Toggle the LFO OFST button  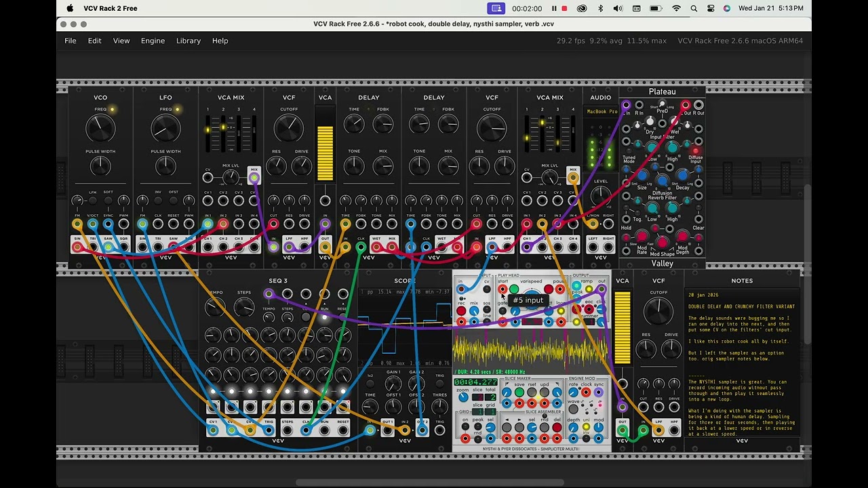click(174, 200)
